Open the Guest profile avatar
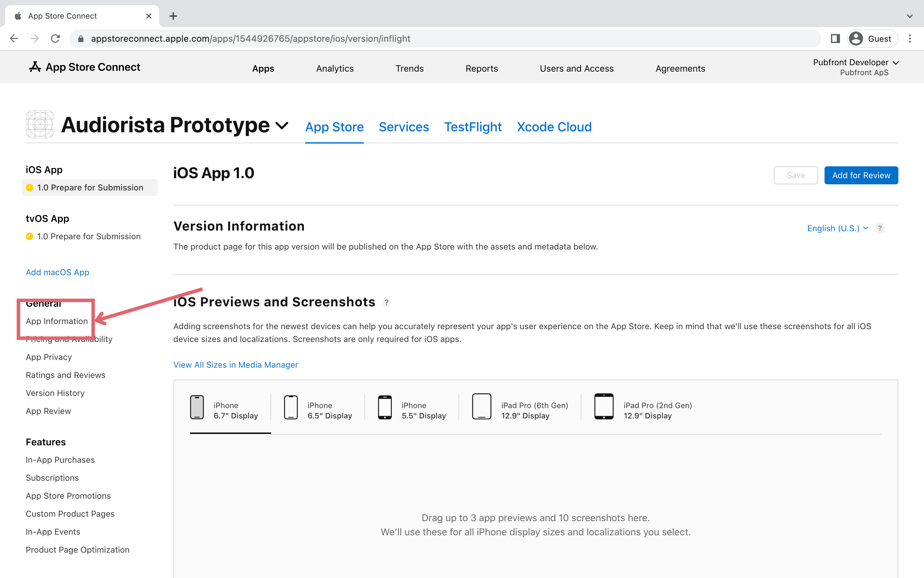This screenshot has width=924, height=578. coord(856,39)
